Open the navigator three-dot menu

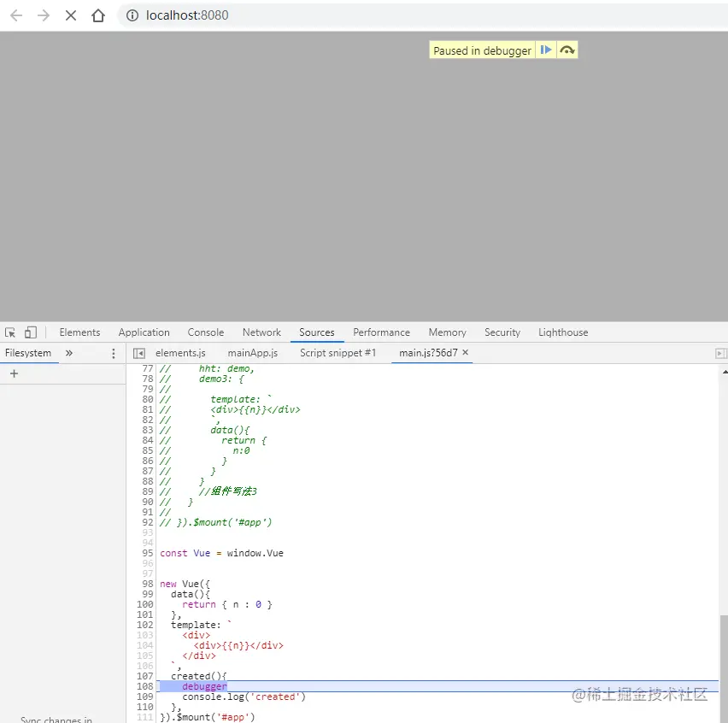tap(114, 353)
